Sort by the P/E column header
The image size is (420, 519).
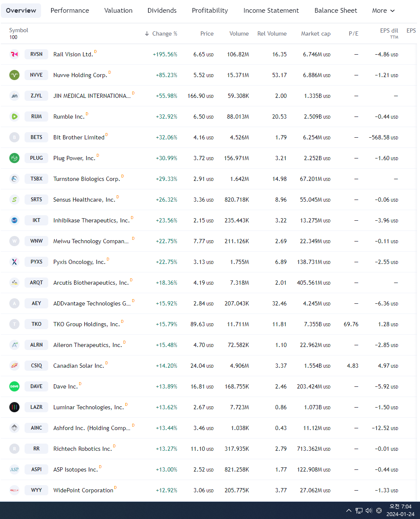tap(354, 33)
